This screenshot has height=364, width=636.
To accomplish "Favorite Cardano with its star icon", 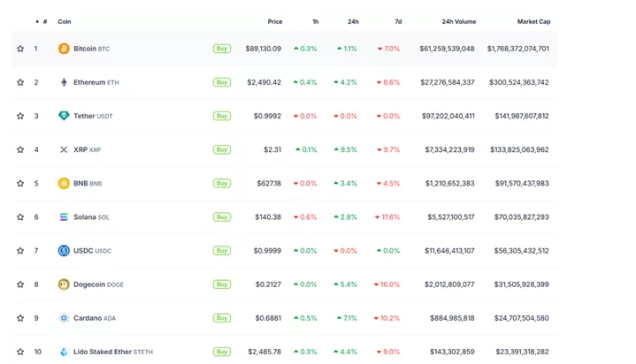I will (20, 318).
